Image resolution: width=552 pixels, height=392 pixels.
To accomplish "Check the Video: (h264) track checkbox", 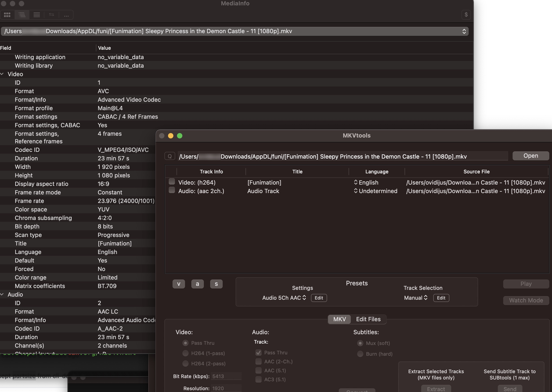I will tap(171, 181).
